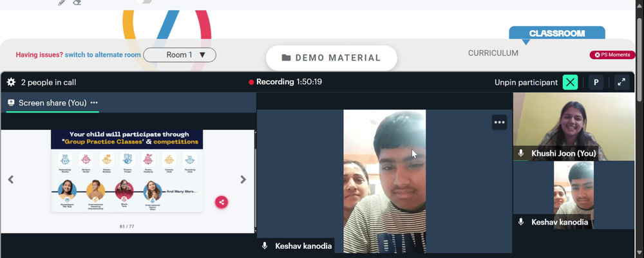Open three-dot options on pinned video
The width and height of the screenshot is (644, 258).
500,122
